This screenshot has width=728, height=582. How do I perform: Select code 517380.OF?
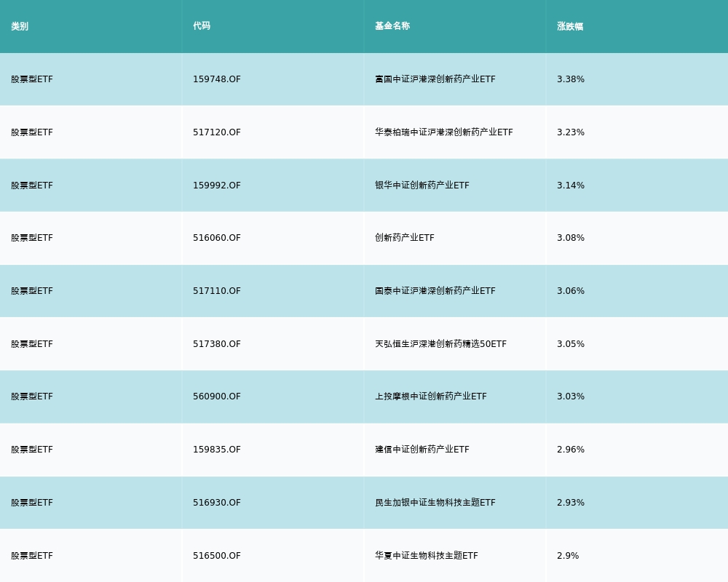217,344
